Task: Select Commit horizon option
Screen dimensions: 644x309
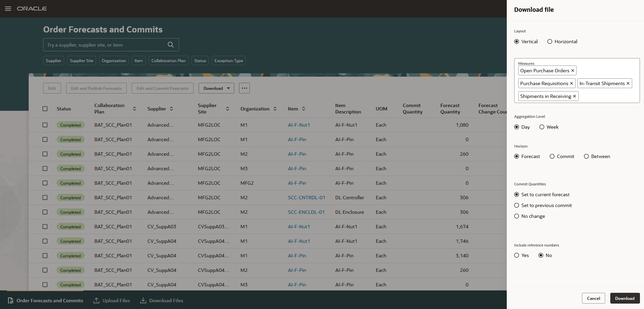Action: click(552, 156)
